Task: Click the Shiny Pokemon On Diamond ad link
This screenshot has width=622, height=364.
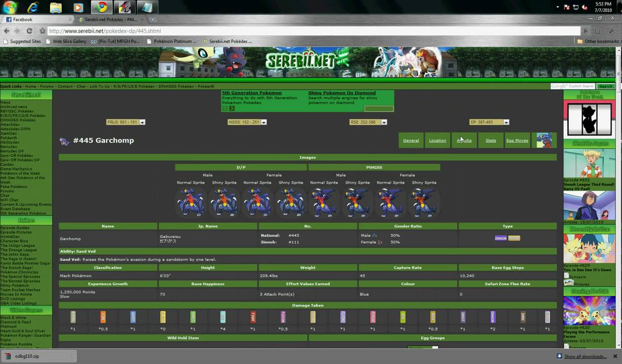Action: tap(342, 93)
